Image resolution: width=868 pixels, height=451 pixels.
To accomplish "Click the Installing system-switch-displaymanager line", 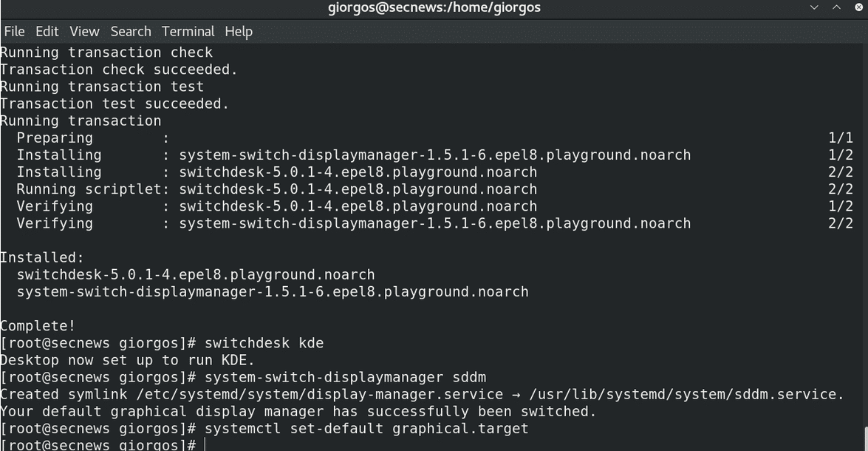I will [x=434, y=155].
